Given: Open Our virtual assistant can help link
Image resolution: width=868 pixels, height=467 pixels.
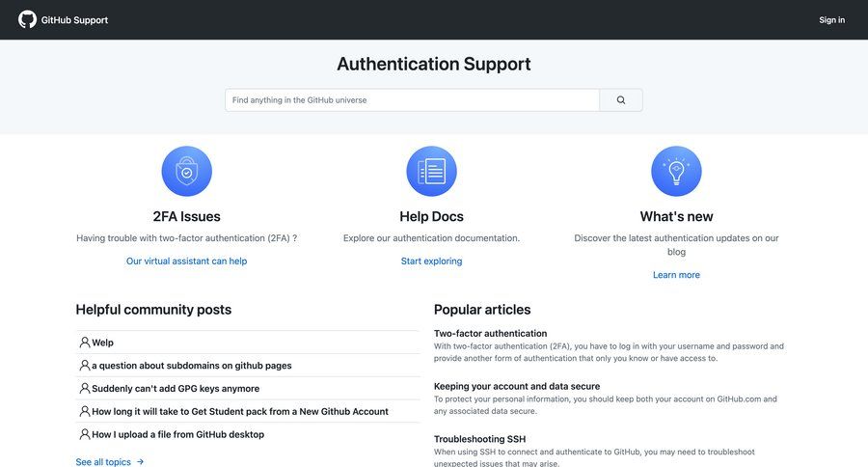Looking at the screenshot, I should (186, 261).
